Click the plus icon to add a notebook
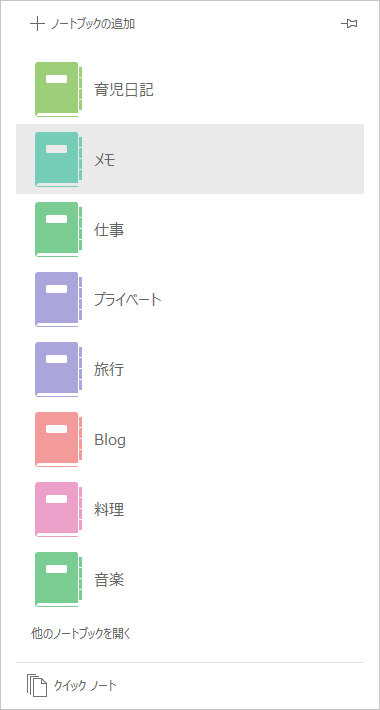The height and width of the screenshot is (710, 380). (37, 24)
